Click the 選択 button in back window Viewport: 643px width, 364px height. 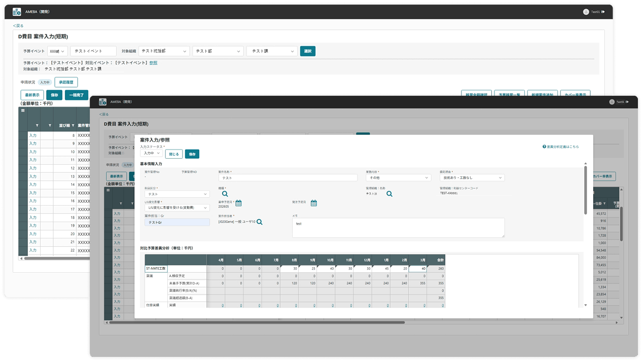[x=308, y=51]
